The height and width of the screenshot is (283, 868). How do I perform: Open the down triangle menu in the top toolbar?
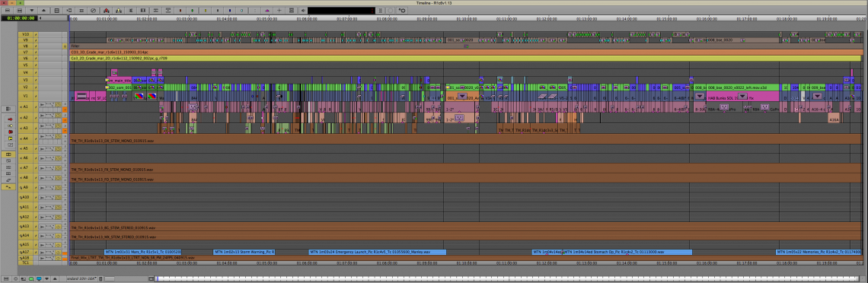pyautogui.click(x=31, y=11)
